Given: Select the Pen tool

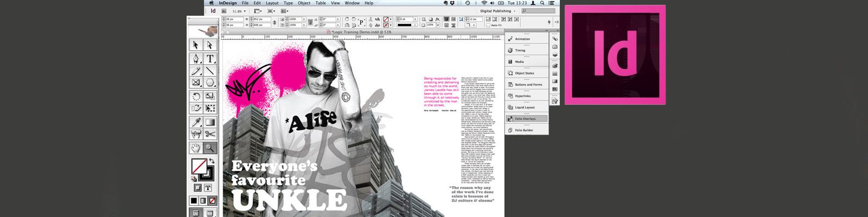Looking at the screenshot, I should pyautogui.click(x=196, y=59).
